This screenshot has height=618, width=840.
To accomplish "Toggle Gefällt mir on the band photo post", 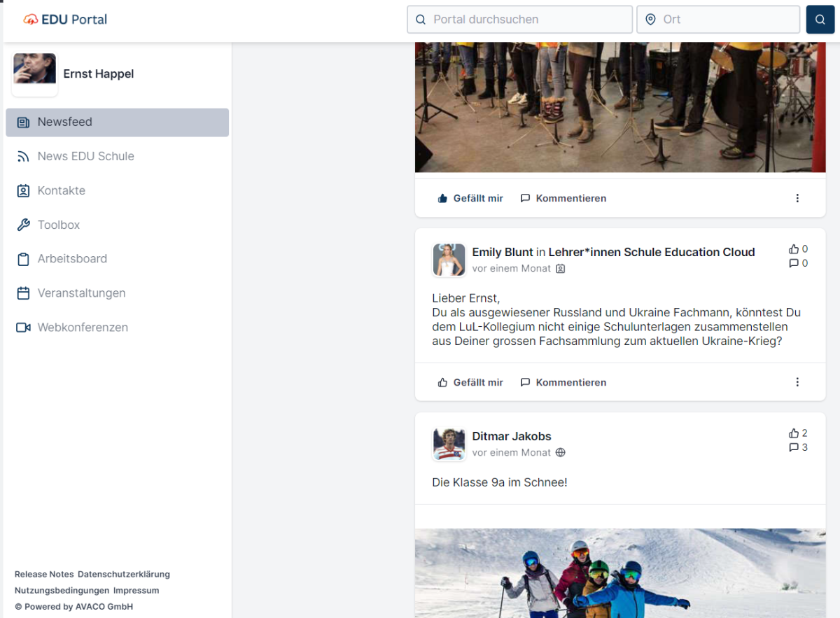I will 470,198.
